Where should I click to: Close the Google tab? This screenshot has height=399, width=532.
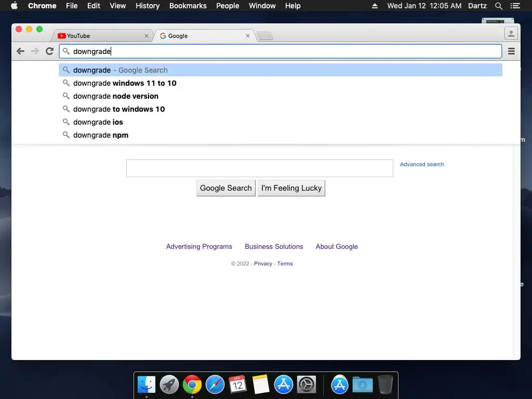[248, 36]
